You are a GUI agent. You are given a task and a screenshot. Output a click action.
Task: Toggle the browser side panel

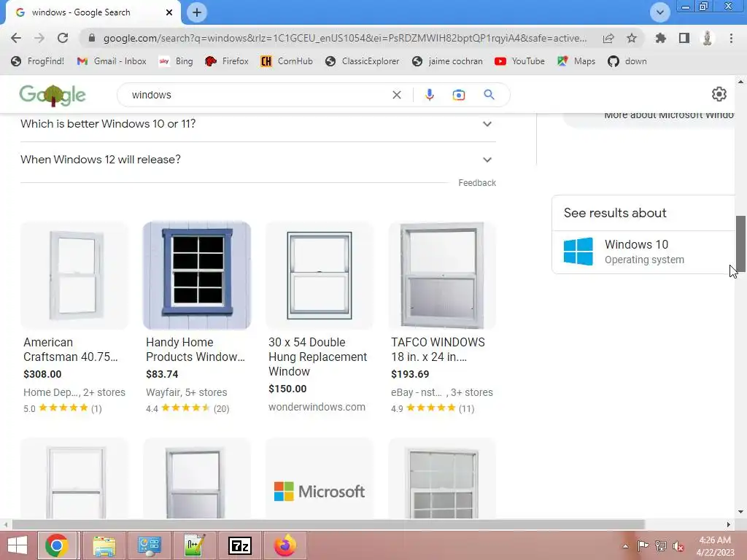click(684, 38)
